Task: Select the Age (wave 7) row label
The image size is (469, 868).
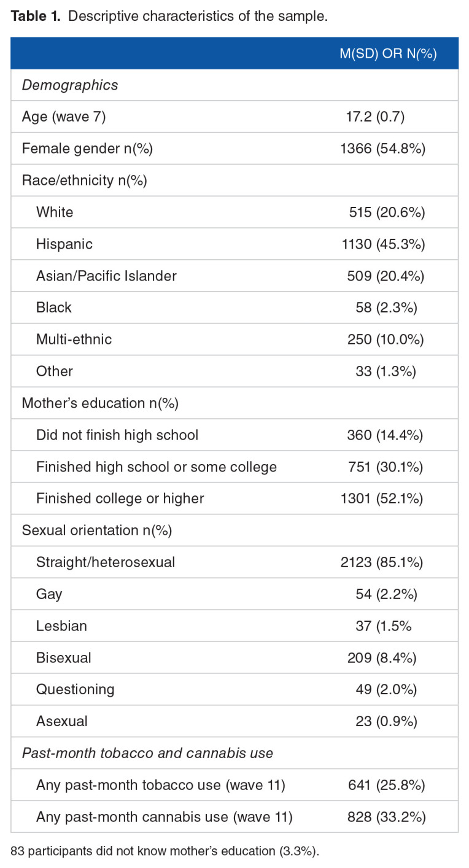Action: coord(64,117)
